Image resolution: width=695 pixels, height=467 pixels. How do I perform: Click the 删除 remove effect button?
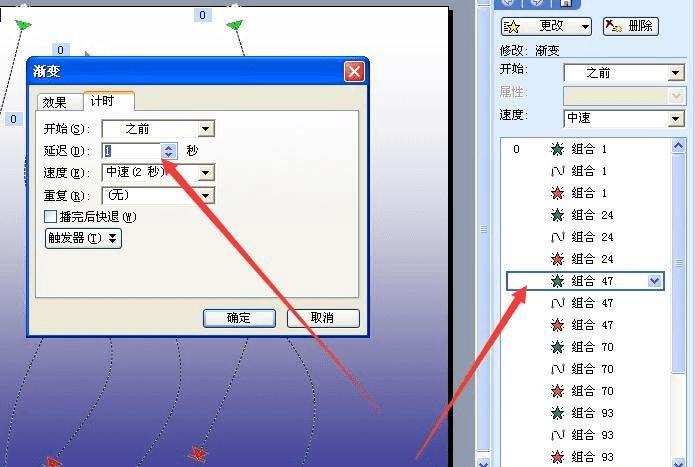click(x=630, y=26)
